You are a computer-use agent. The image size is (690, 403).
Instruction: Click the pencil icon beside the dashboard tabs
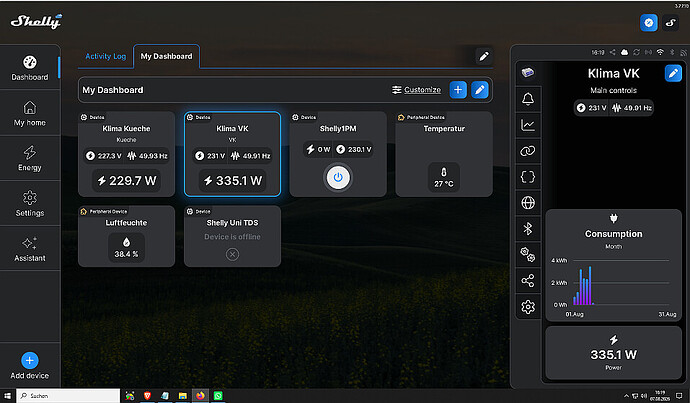click(x=484, y=56)
